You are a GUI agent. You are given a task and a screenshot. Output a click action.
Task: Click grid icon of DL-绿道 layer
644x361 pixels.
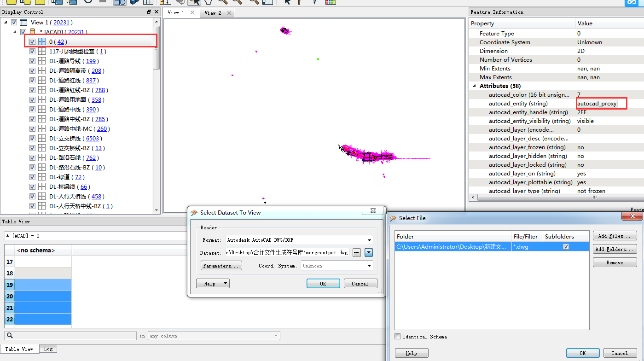pos(42,177)
